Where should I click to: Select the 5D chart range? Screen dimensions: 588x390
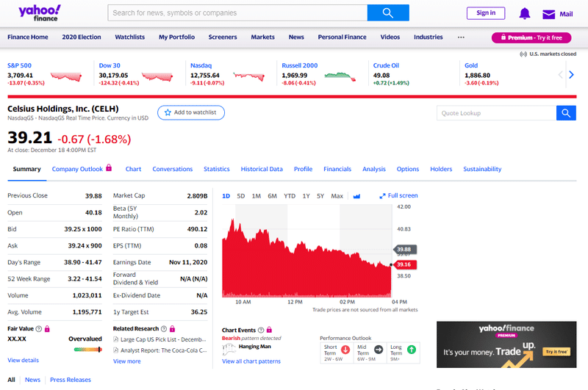[x=241, y=196]
